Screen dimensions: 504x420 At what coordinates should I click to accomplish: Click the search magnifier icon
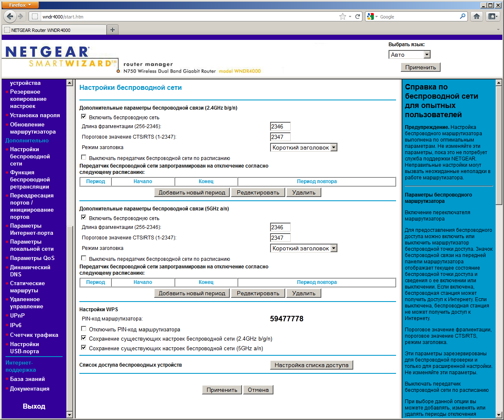tap(463, 16)
